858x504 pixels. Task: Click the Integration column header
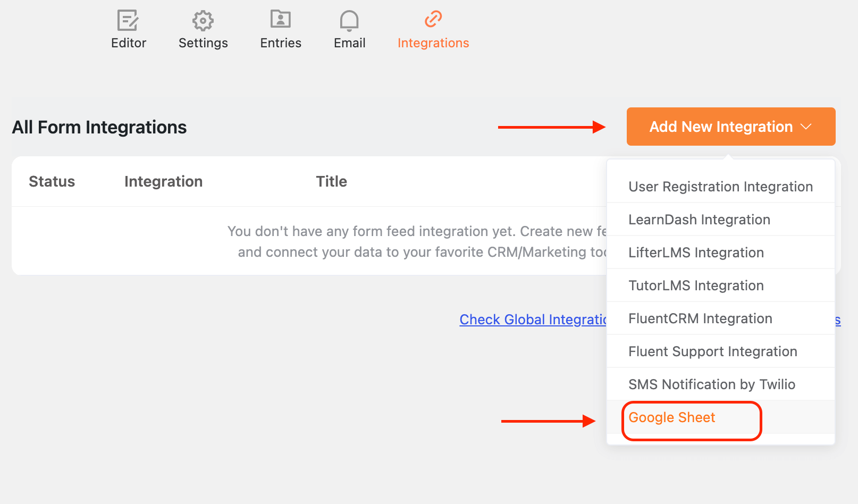coord(163,181)
